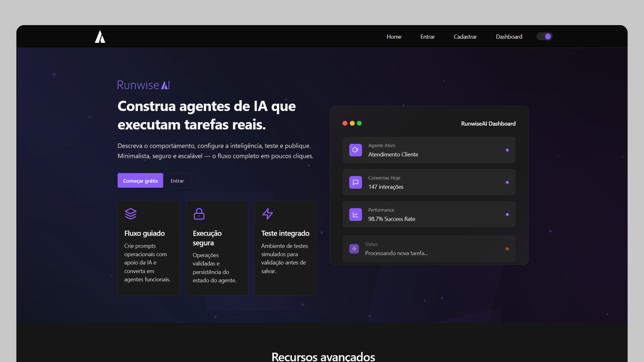The height and width of the screenshot is (362, 644).
Task: Click the Agente Ativo icon in the dashboard
Action: pyautogui.click(x=355, y=150)
